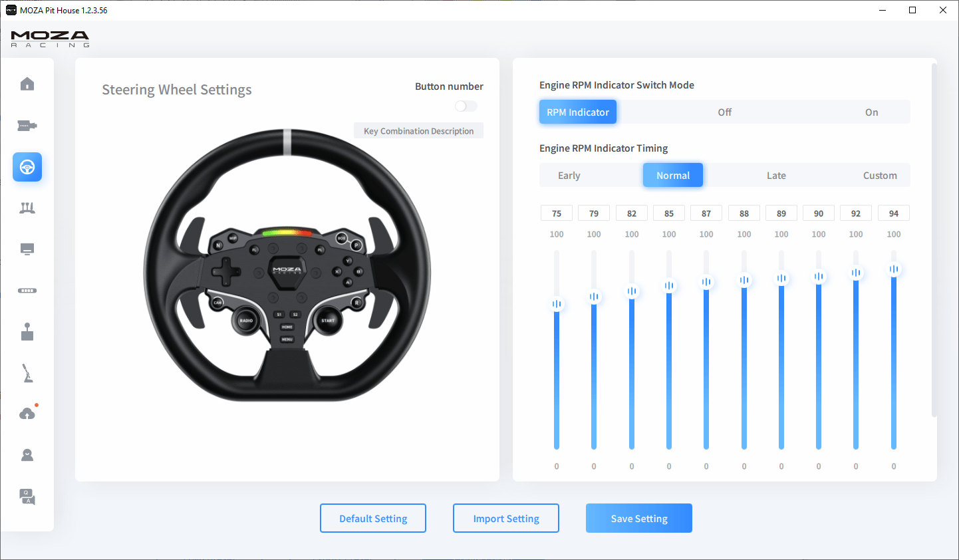The height and width of the screenshot is (560, 959).
Task: Open the Q&A help icon
Action: 27,496
